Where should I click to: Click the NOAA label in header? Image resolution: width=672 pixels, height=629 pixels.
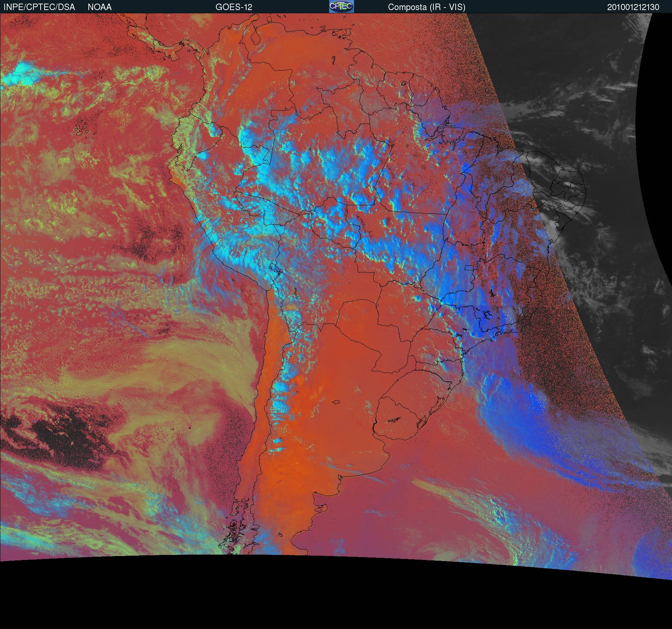click(100, 7)
